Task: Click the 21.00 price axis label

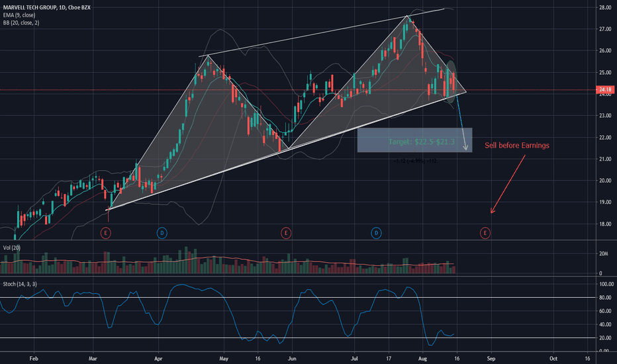Action: 605,159
